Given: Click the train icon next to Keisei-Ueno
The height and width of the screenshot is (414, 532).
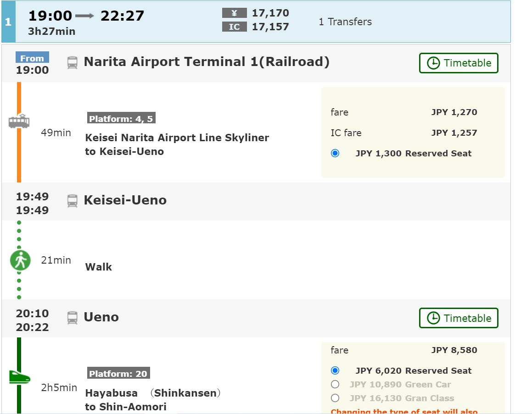Looking at the screenshot, I should 72,200.
